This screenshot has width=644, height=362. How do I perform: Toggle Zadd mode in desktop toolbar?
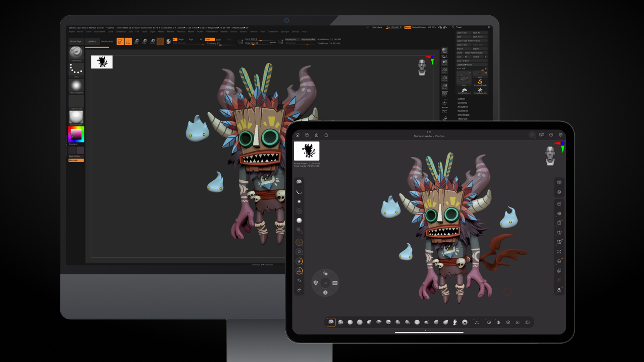(210, 39)
